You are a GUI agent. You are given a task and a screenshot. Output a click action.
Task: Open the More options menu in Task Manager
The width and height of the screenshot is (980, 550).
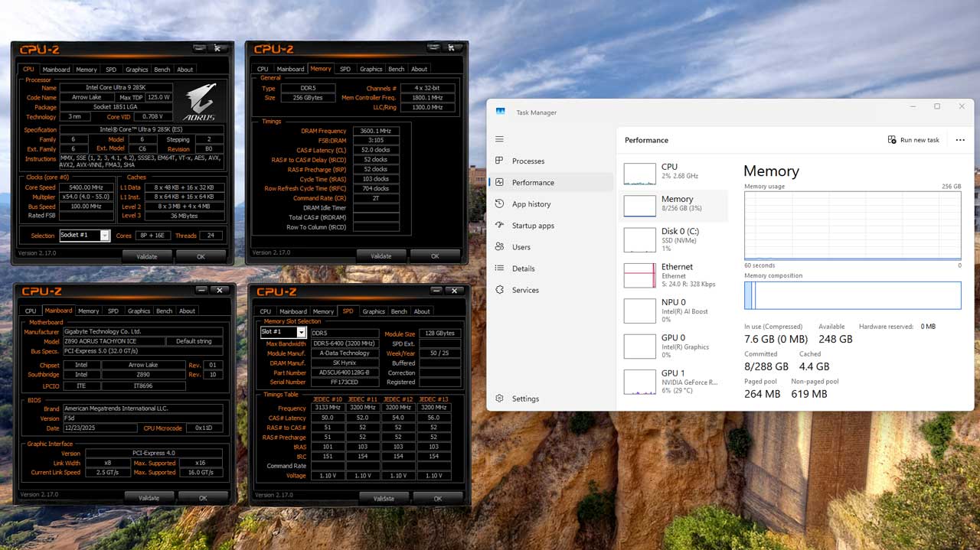pos(960,139)
